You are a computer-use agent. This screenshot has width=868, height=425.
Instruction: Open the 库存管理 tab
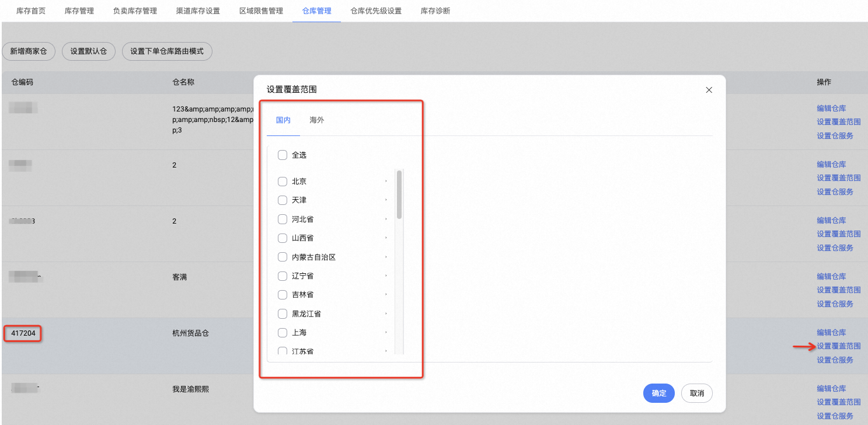click(x=79, y=11)
